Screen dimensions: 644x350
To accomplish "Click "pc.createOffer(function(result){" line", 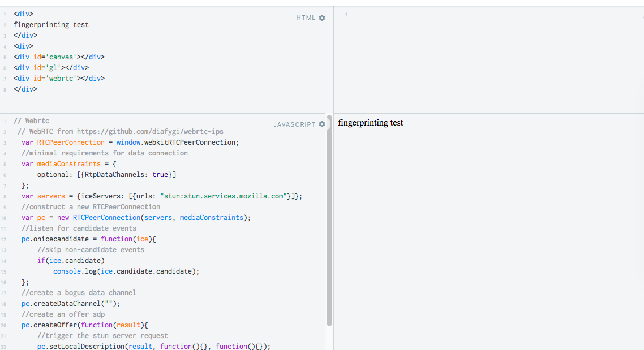I will [x=85, y=325].
